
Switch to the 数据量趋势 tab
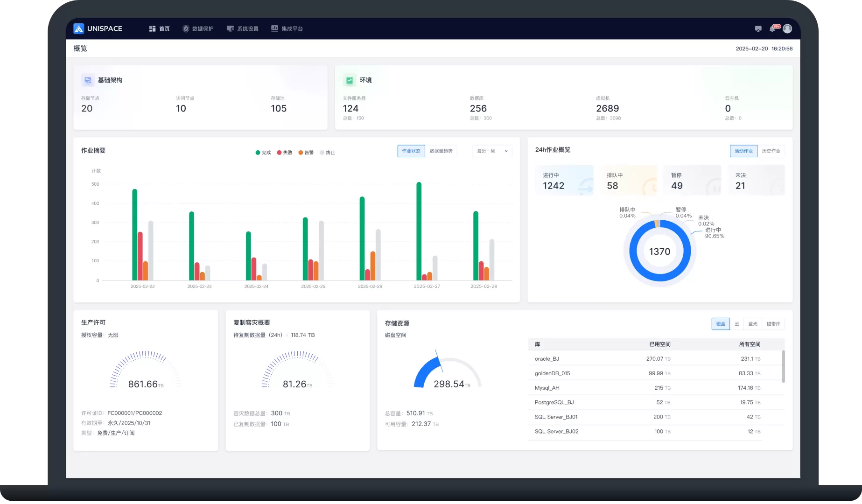(441, 151)
